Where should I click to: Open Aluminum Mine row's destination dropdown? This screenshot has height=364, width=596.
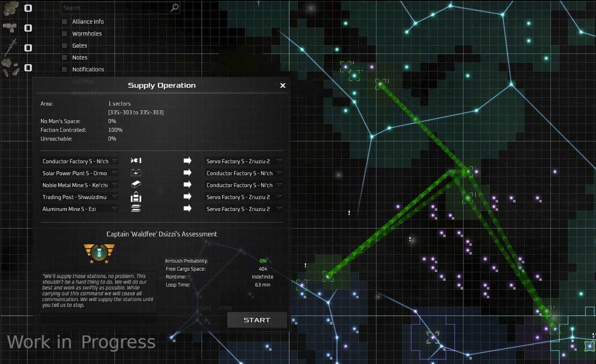pos(244,208)
